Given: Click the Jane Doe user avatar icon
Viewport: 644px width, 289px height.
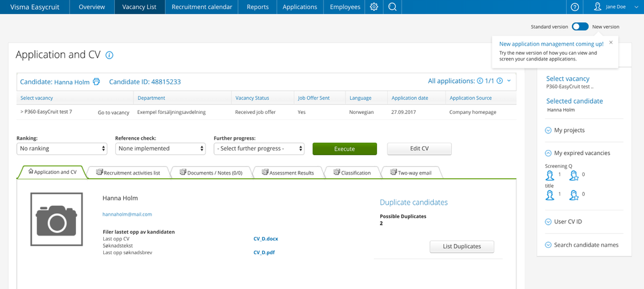Looking at the screenshot, I should (x=598, y=6).
